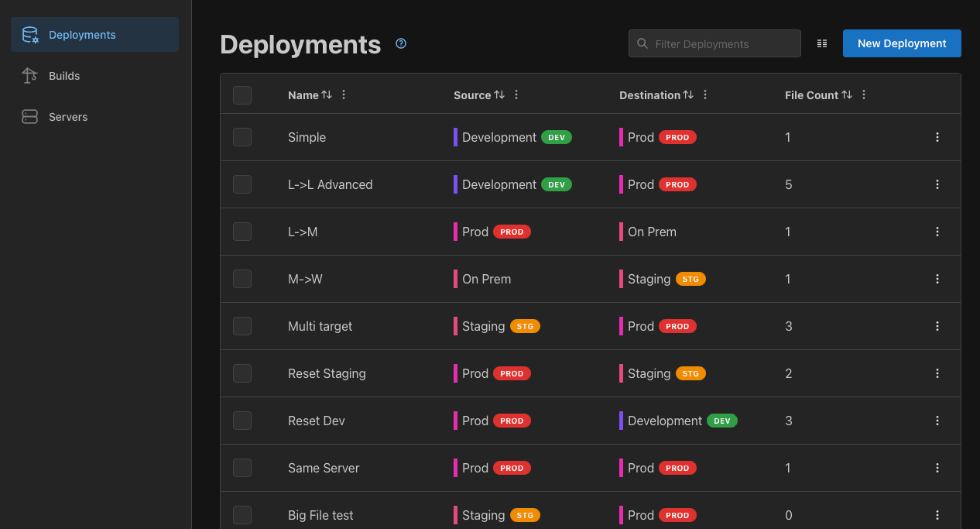The image size is (980, 529).
Task: Open the kebab menu for Big File test
Action: point(937,515)
